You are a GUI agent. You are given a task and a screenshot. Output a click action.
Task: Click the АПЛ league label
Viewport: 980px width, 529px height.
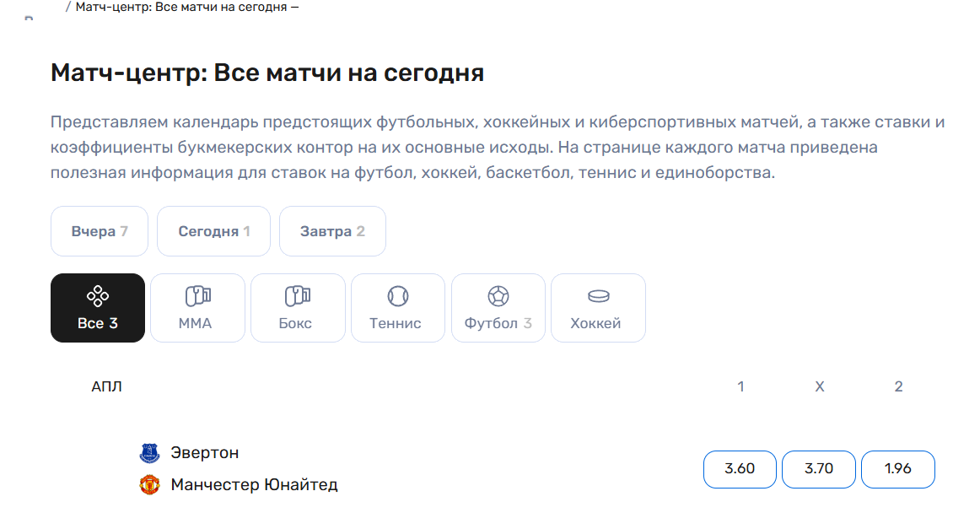[x=109, y=386]
